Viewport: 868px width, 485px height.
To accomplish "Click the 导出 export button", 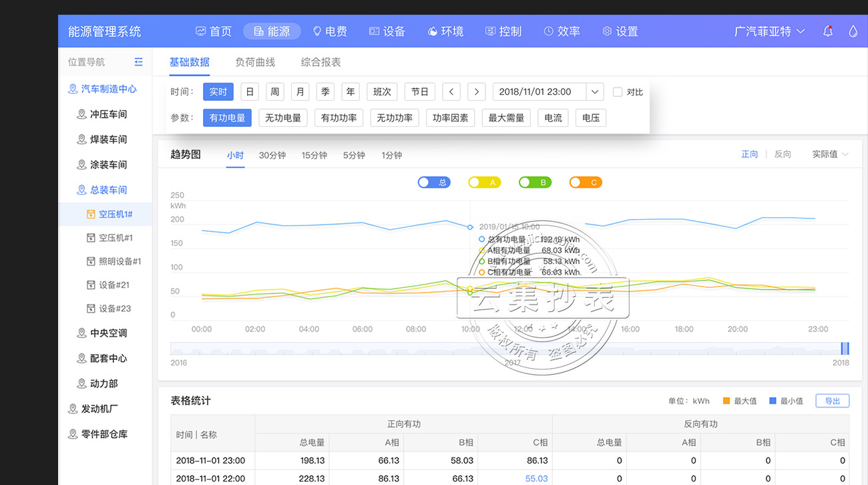I will click(833, 401).
